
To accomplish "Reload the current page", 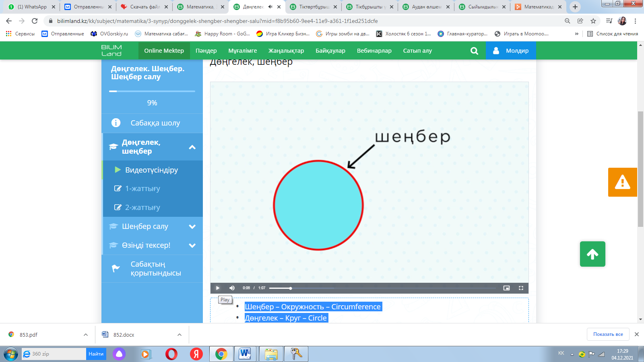I will (35, 21).
